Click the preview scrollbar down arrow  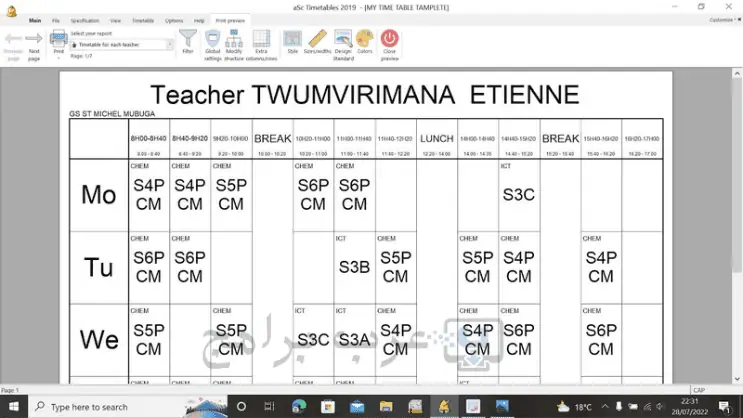[x=737, y=379]
